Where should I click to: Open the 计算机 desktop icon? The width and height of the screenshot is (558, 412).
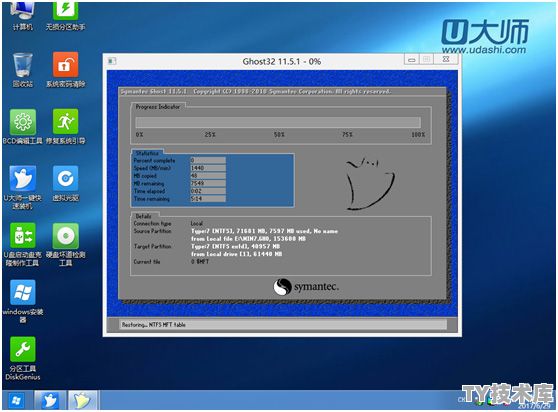[23, 16]
